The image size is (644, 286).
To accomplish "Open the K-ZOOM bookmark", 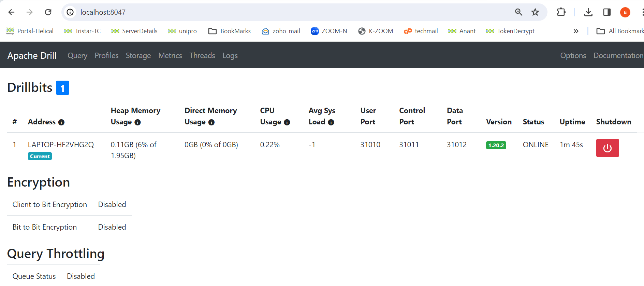I will [376, 31].
